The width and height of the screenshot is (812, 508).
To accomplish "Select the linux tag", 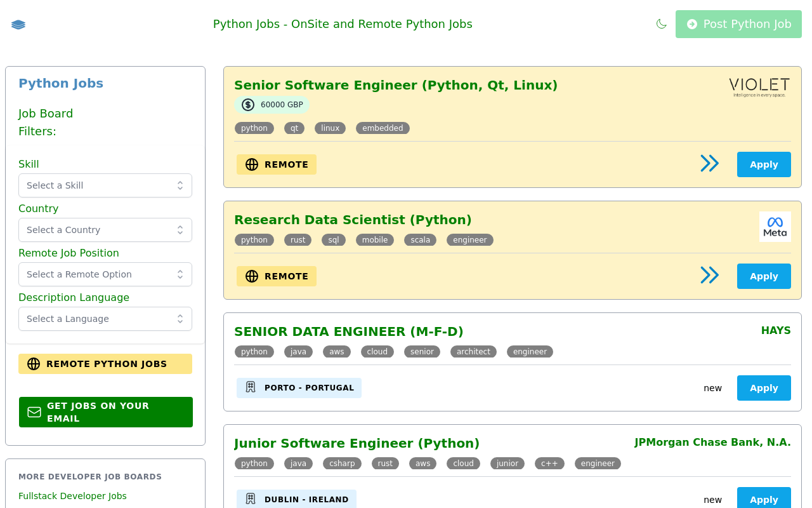I will (330, 128).
